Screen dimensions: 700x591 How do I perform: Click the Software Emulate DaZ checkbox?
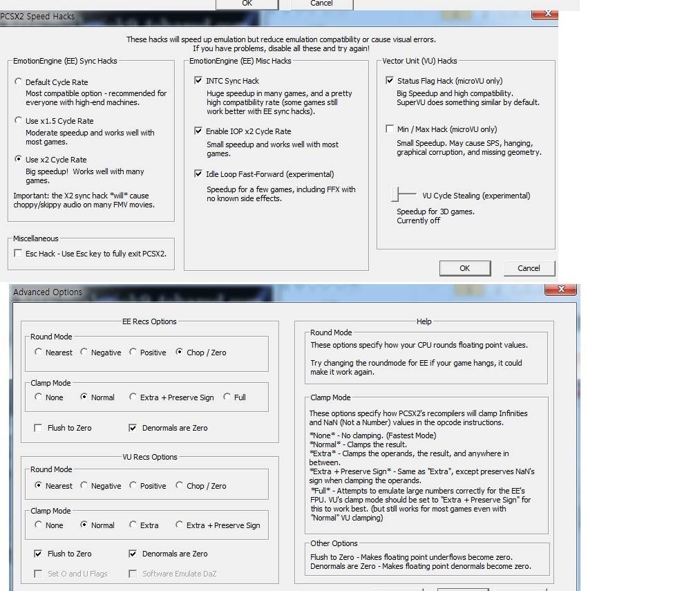point(133,574)
